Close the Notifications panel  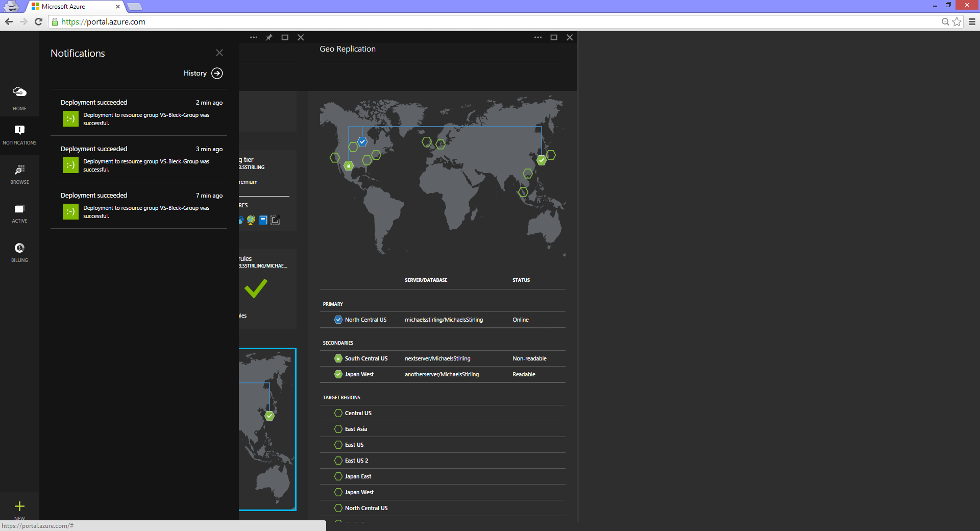[x=219, y=53]
